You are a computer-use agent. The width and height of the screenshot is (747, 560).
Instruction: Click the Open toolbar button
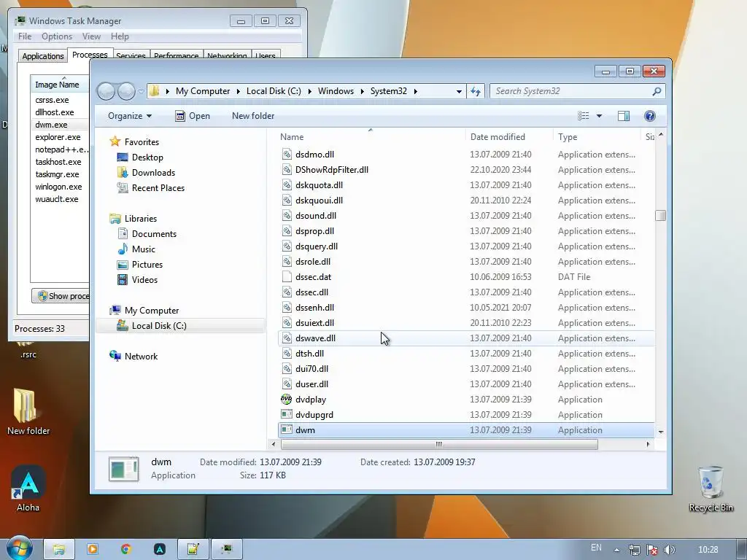(193, 116)
